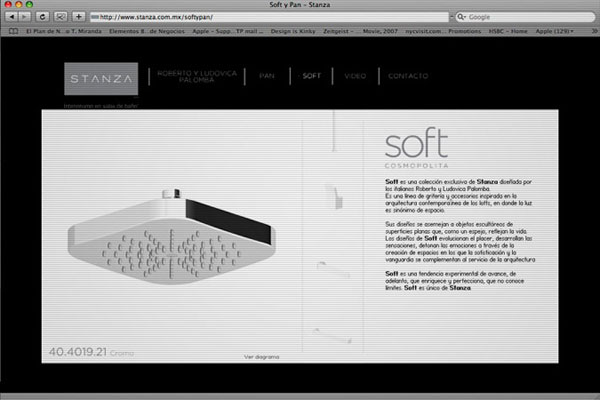Viewport: 600px width, 400px height.
Task: Click the window title Soft y Pan - Stanza
Action: (x=300, y=5)
